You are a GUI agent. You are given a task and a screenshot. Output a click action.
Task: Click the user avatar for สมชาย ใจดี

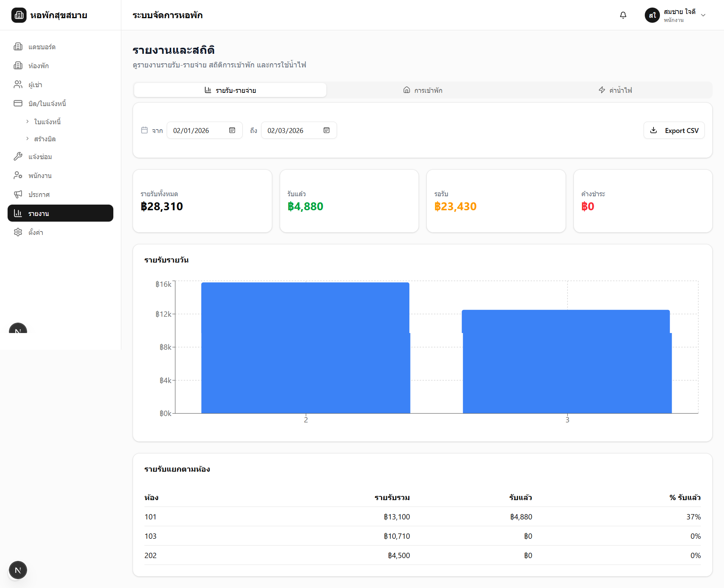pos(652,15)
